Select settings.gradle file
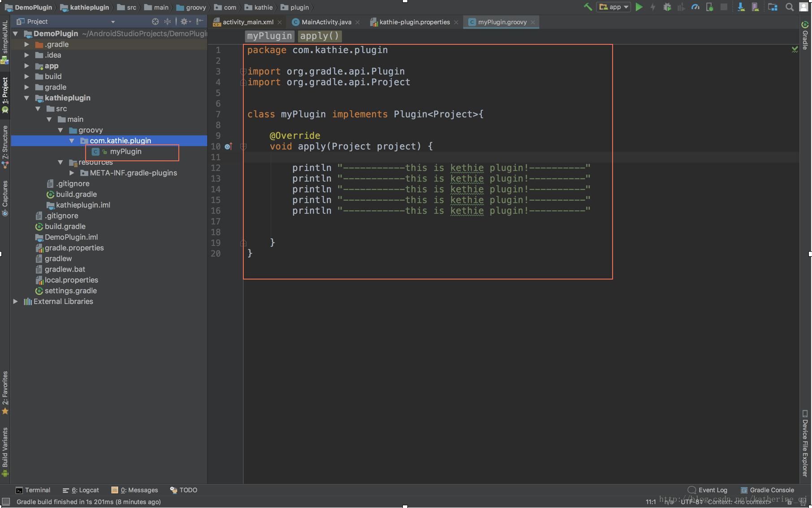This screenshot has width=812, height=508. [x=71, y=291]
